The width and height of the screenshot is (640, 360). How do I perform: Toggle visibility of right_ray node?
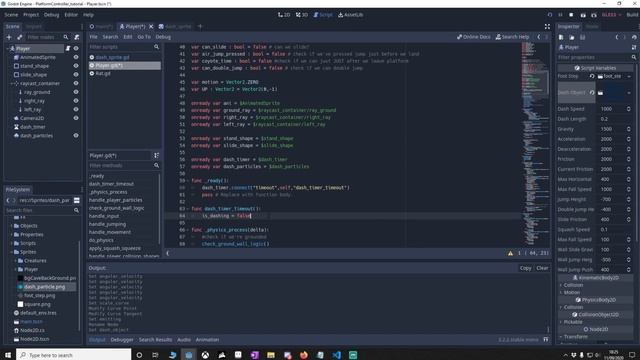(76, 101)
